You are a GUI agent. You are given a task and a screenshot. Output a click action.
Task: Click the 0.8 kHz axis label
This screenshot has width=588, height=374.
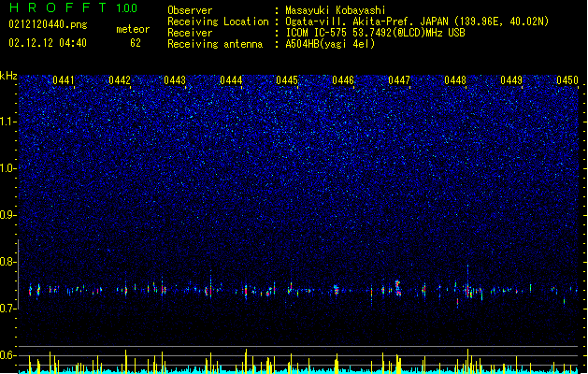[x=7, y=262]
